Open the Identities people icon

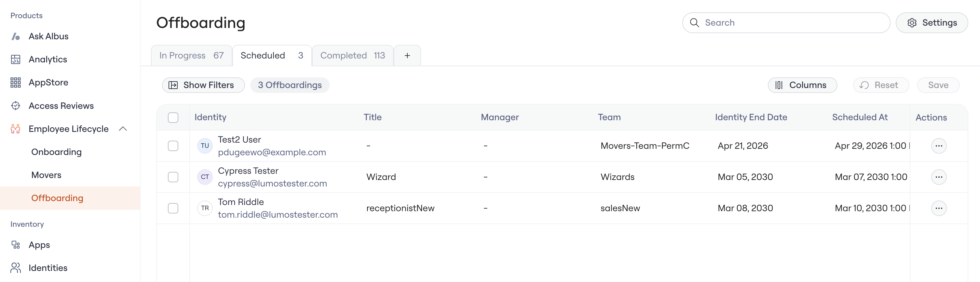tap(16, 268)
